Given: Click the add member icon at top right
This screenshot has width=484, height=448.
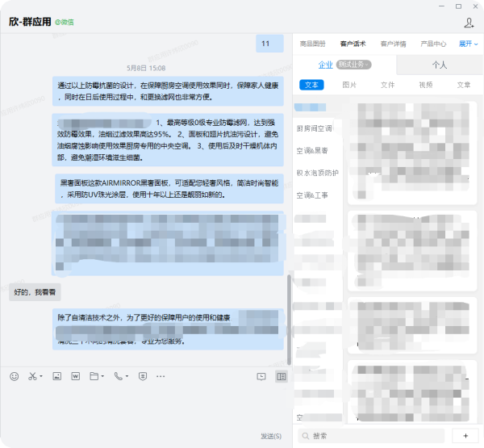Looking at the screenshot, I should click(469, 23).
